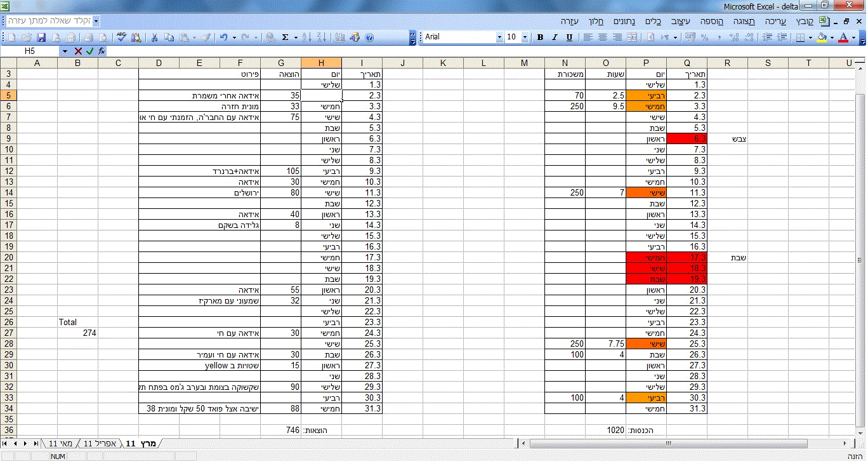
Task: Toggle Underline formatting
Action: click(569, 37)
